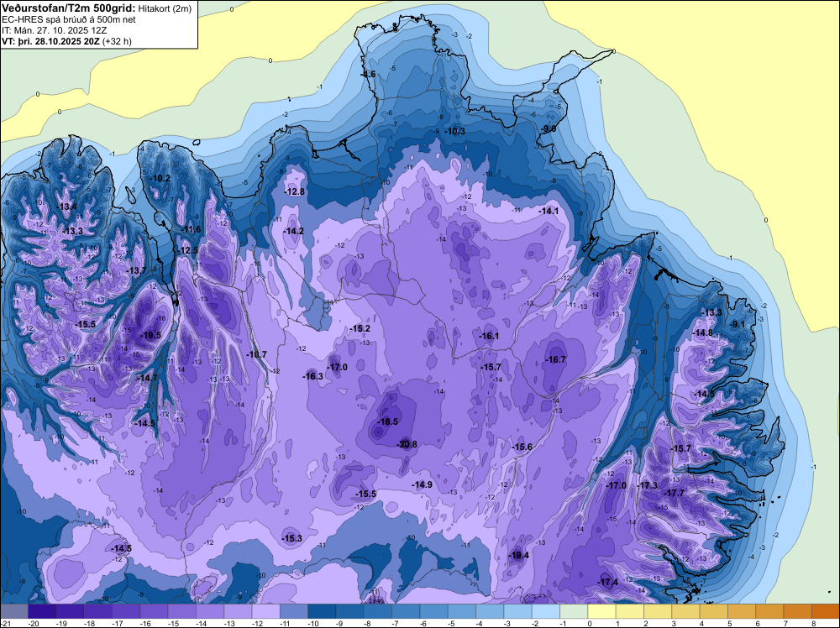Viewport: 840px width, 628px height.
Task: Select the yellow legend swatch between 0 and 1
Action: point(601,611)
